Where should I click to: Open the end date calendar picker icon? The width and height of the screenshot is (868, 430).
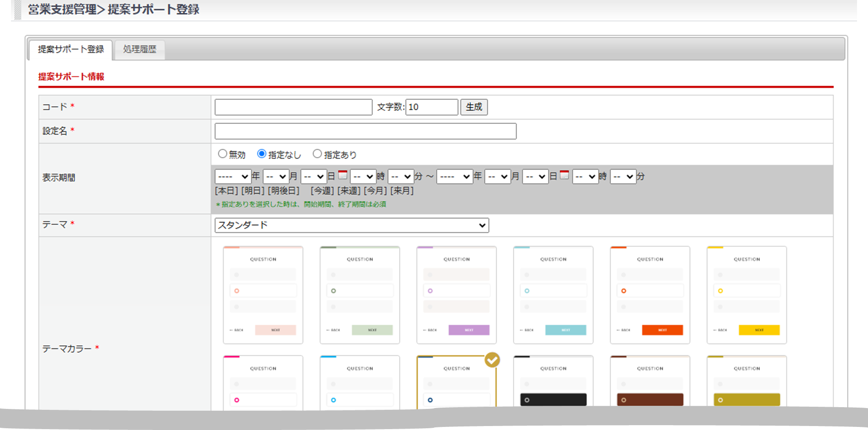click(x=564, y=175)
